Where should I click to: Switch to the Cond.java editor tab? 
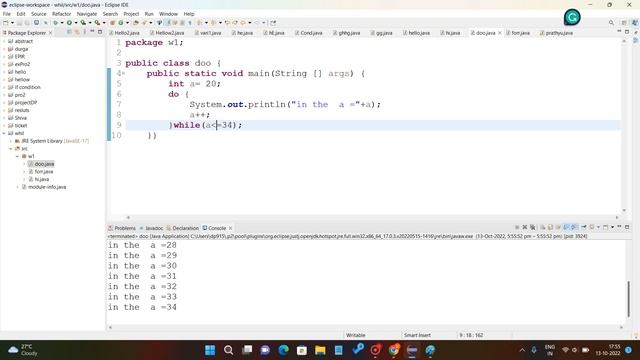[309, 33]
